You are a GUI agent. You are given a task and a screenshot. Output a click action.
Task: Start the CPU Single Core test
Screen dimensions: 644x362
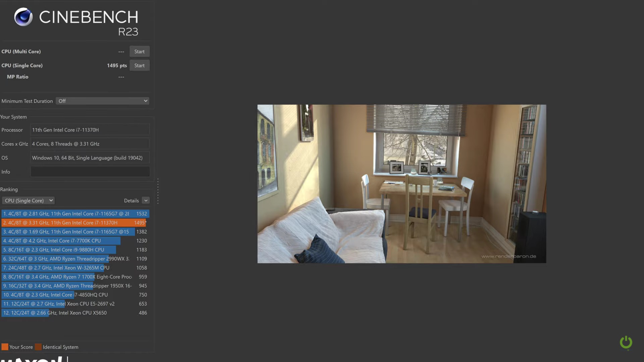click(x=139, y=65)
